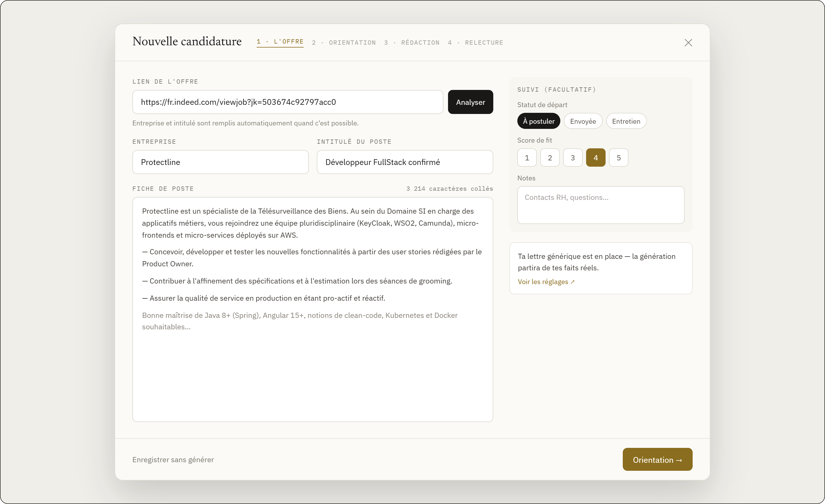Choose fit score 1

(x=527, y=157)
